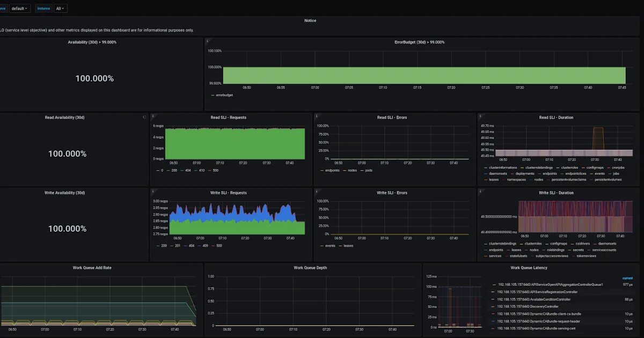Click the Write SLI - Requests info icon

point(153,190)
